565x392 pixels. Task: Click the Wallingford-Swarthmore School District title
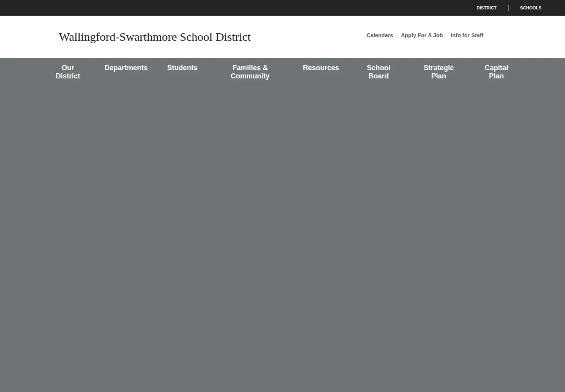(155, 37)
